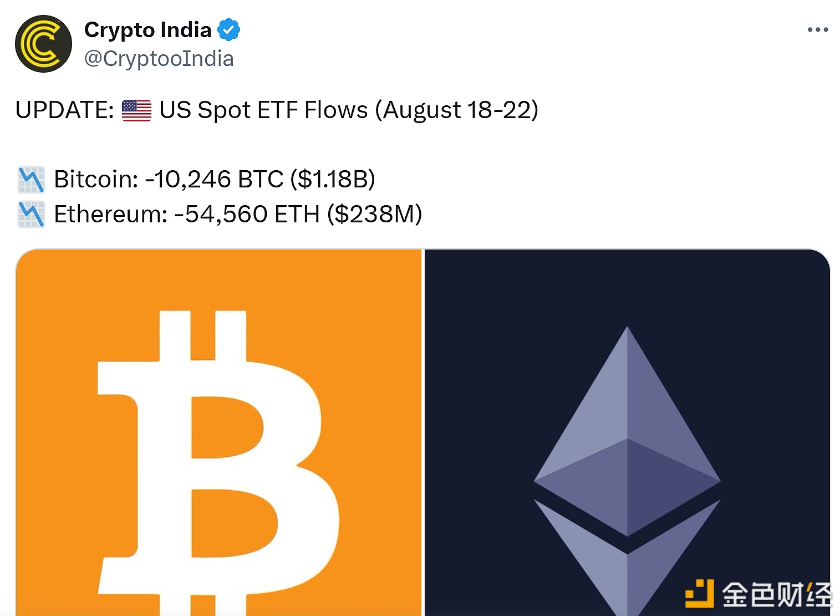The width and height of the screenshot is (840, 616).
Task: Click the US flag emoji
Action: coord(136,110)
